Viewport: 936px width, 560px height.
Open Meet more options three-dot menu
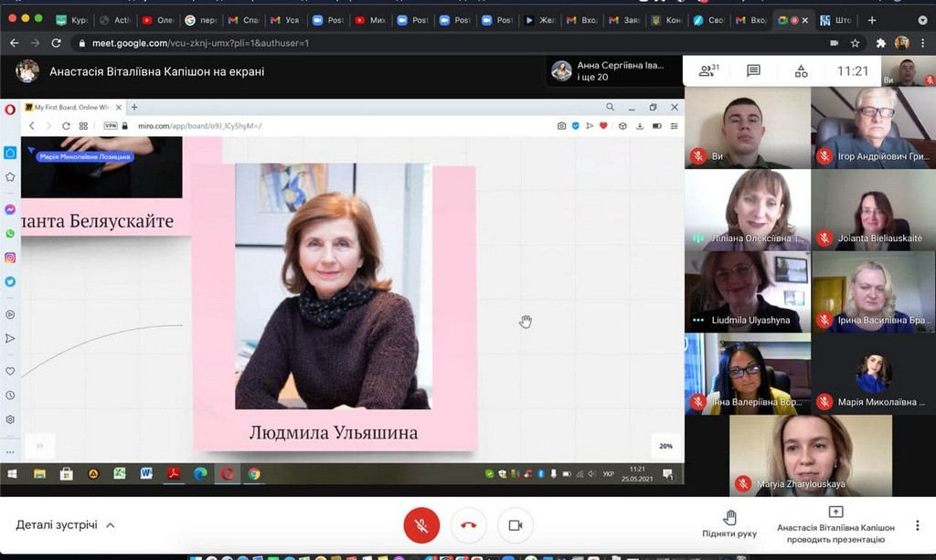click(x=918, y=525)
